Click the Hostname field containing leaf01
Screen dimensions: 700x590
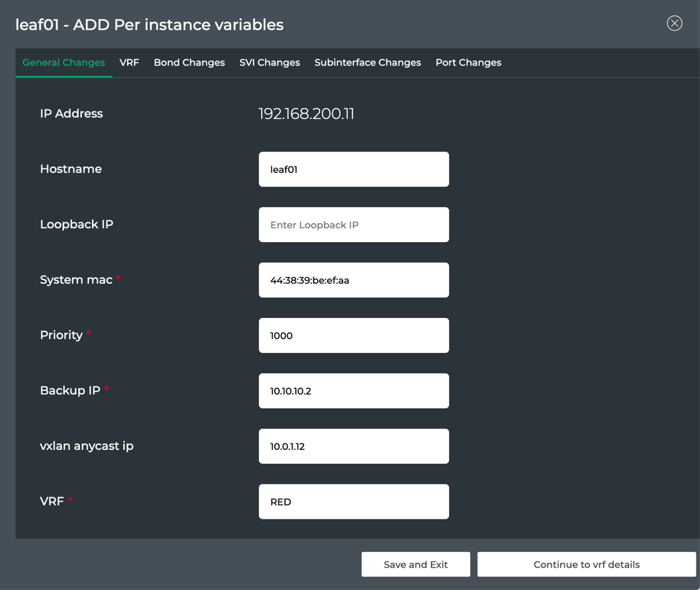click(x=354, y=169)
